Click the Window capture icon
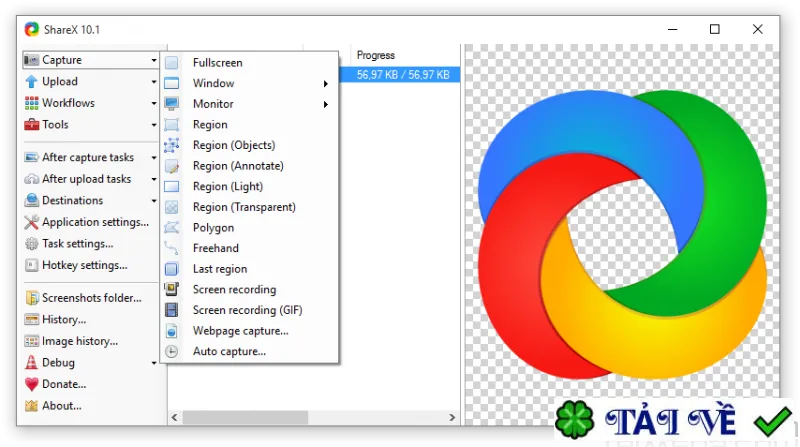Viewport: 800px width, 447px height. pyautogui.click(x=172, y=83)
